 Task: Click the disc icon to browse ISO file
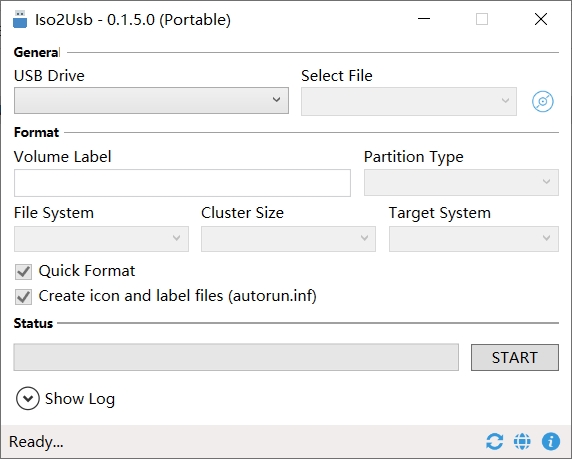pyautogui.click(x=542, y=101)
